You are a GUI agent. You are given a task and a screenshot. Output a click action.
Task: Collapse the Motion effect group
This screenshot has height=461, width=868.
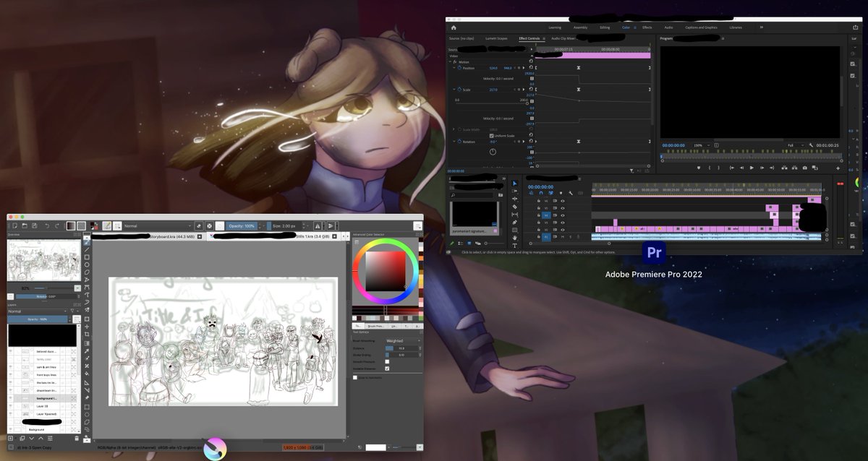[x=450, y=62]
